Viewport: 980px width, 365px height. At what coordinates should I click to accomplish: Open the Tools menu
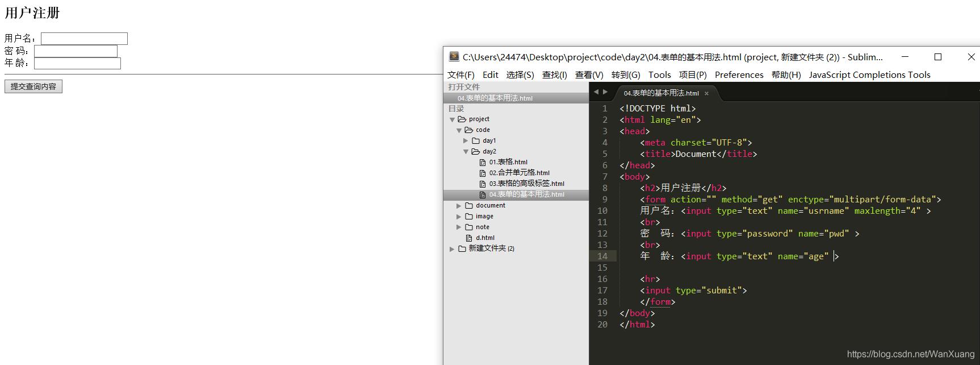(x=659, y=75)
